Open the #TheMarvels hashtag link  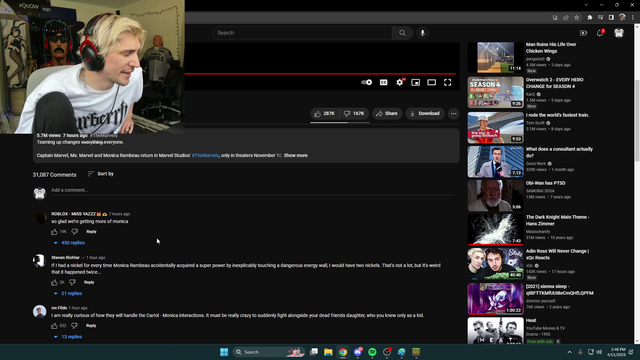(x=205, y=156)
